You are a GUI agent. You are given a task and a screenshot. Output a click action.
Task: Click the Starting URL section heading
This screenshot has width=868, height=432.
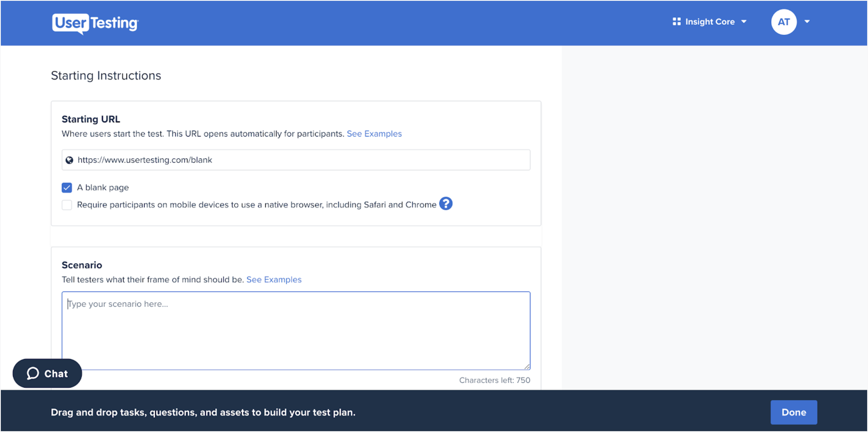[91, 119]
